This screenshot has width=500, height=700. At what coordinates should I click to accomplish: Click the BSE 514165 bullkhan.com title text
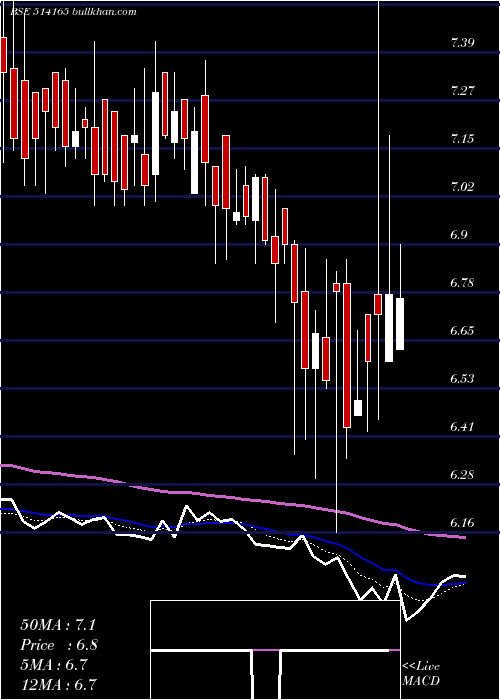click(x=75, y=12)
